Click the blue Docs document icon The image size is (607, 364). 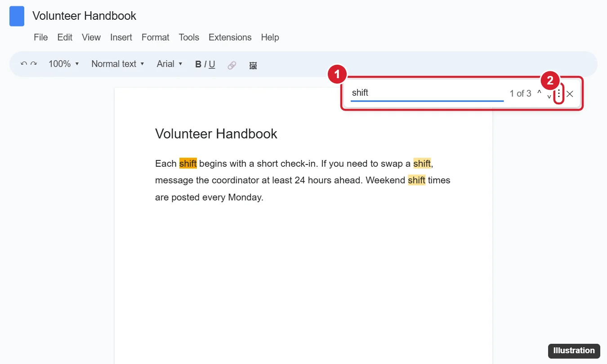coord(17,16)
